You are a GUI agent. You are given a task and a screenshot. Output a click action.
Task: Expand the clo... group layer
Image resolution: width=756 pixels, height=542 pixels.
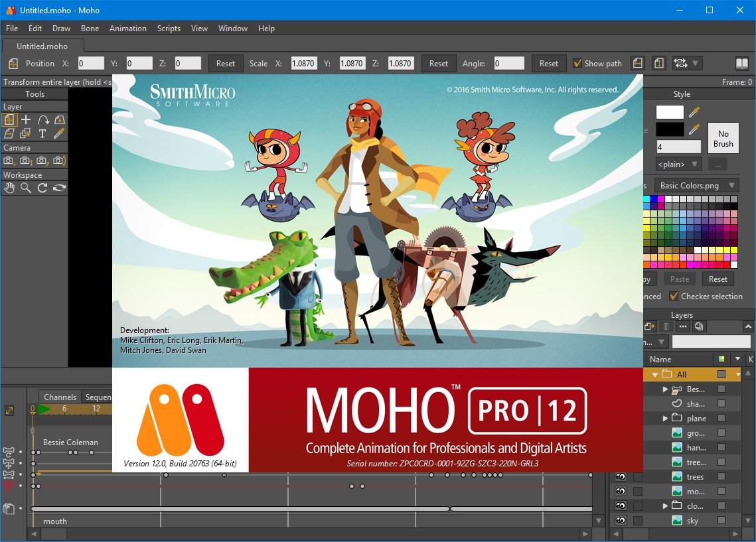(665, 506)
